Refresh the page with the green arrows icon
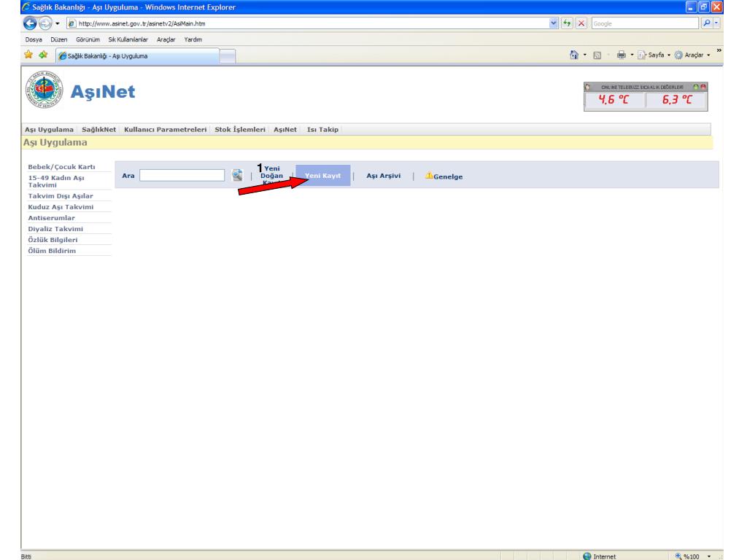Viewport: 747px width, 560px height. 567,23
